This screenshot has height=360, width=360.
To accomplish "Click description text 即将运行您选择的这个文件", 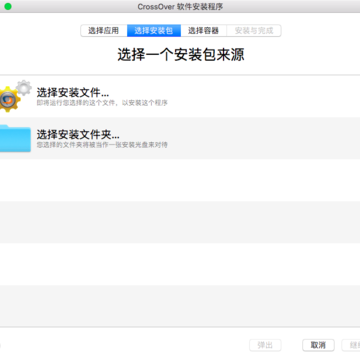I will pos(77,103).
